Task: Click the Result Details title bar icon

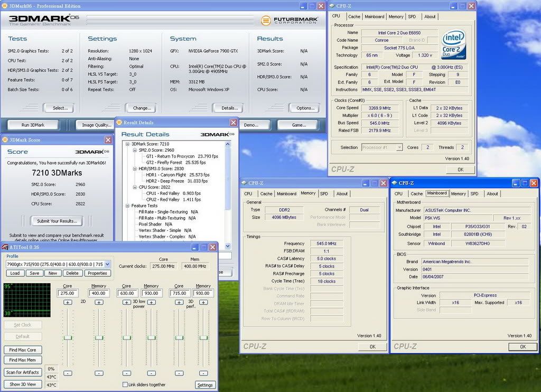Action: 119,123
